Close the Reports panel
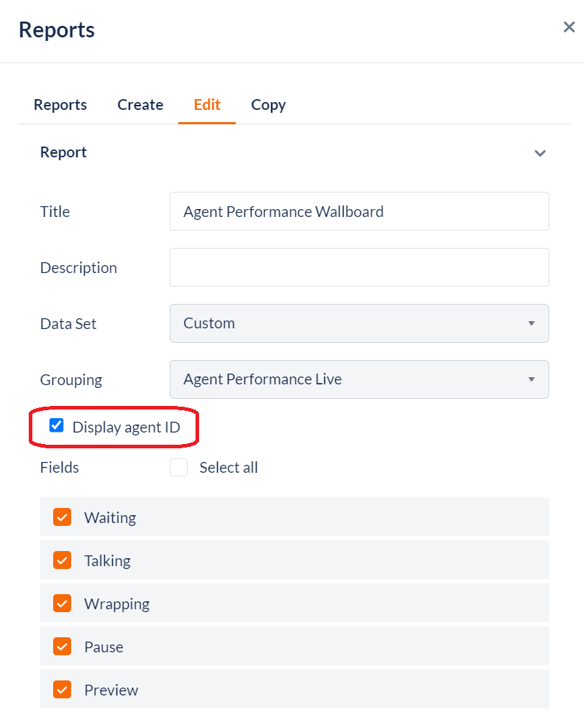588x712 pixels. click(x=569, y=27)
